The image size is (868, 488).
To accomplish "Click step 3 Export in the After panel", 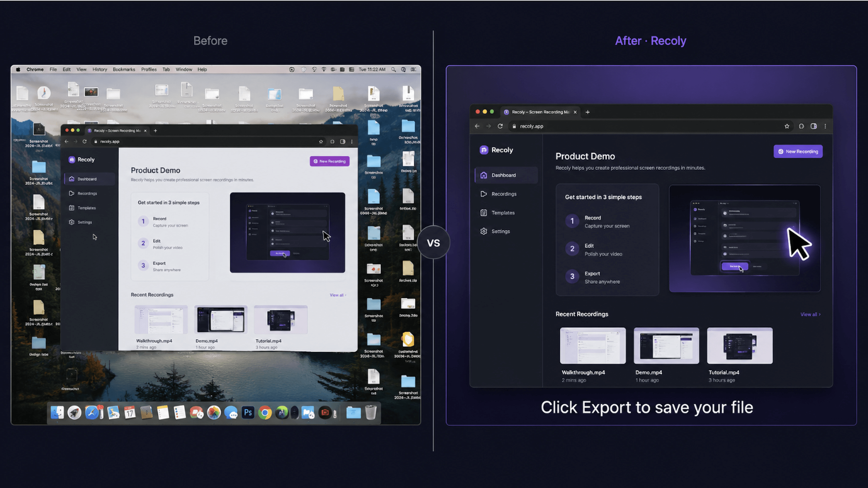I will tap(592, 277).
